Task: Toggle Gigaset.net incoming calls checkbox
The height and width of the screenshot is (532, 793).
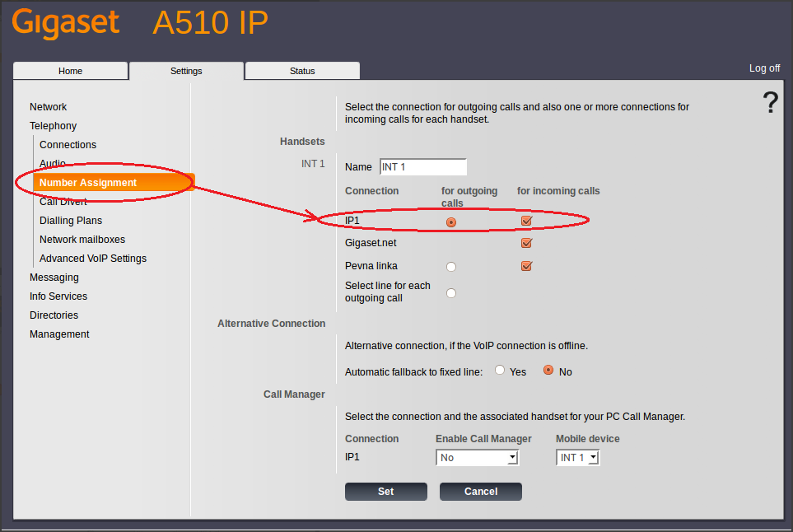Action: tap(527, 243)
